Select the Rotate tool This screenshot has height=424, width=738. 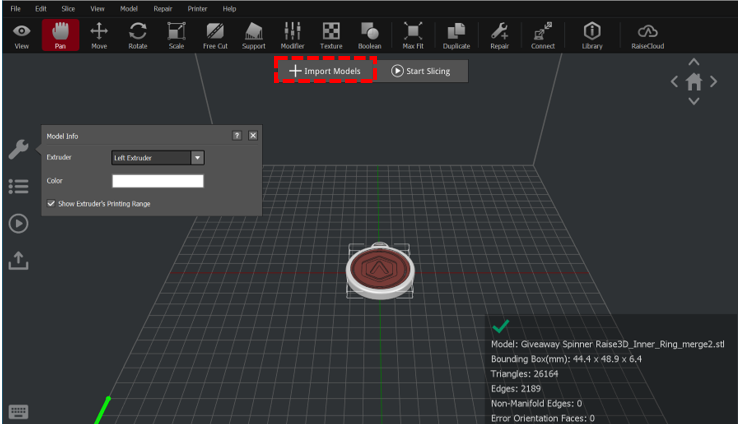pyautogui.click(x=138, y=35)
